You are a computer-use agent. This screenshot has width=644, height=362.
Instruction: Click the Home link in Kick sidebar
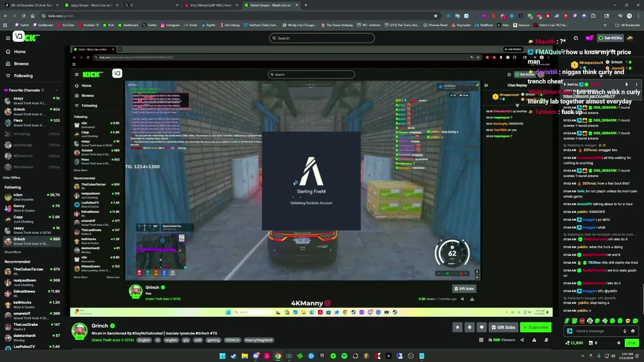click(x=20, y=52)
